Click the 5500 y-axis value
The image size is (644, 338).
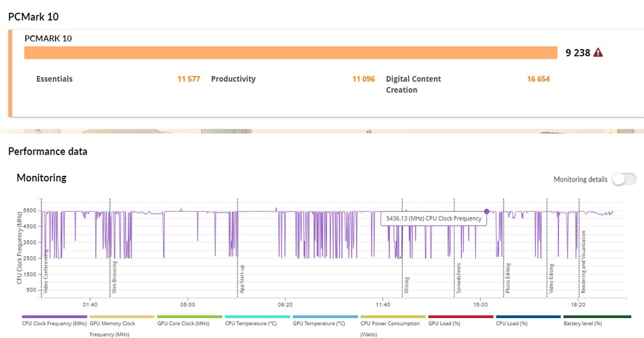30,211
